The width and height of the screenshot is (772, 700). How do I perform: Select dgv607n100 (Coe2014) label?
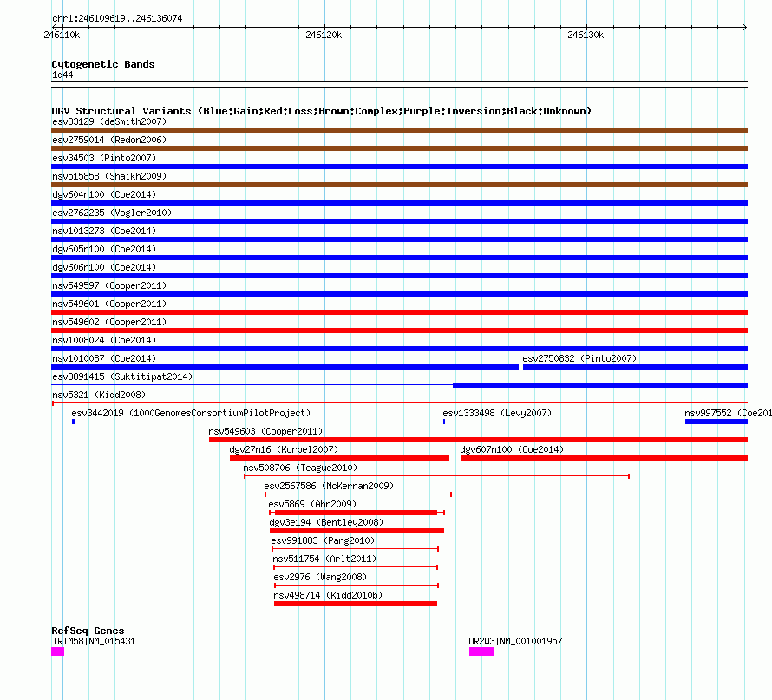[512, 449]
